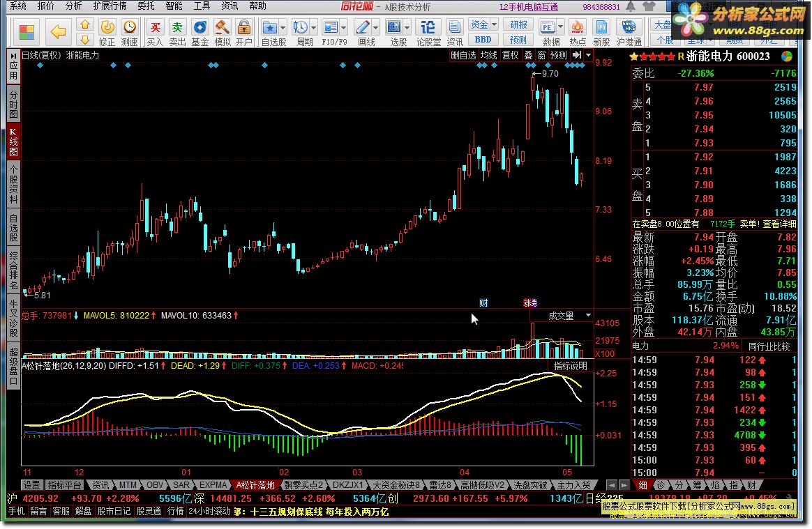
Task: Expand the F10/F9 dropdown arrow
Action: (343, 27)
